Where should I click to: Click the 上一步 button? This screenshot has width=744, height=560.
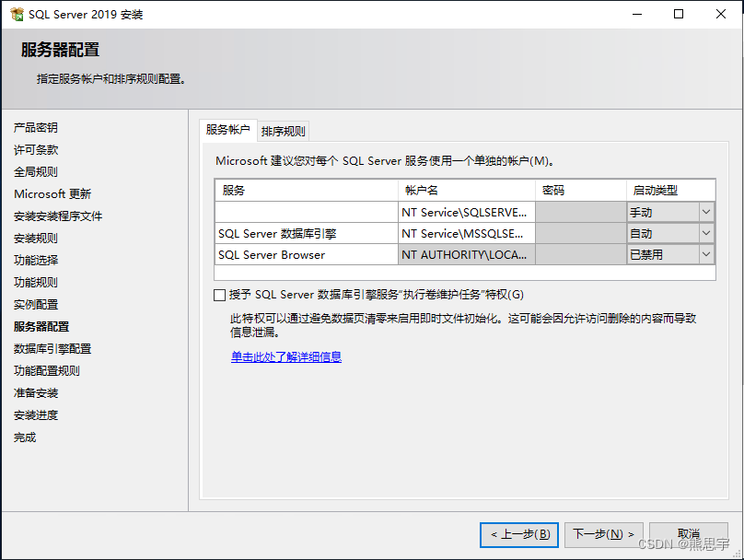518,534
